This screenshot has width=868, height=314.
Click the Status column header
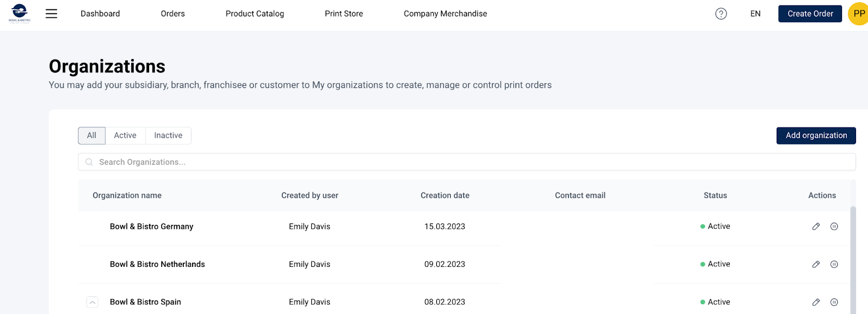(x=715, y=195)
